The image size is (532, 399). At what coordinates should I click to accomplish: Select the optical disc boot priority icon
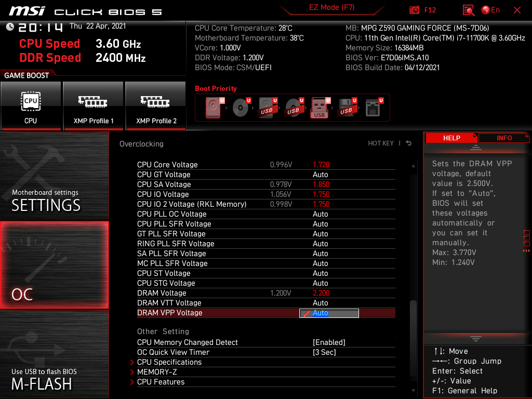click(241, 108)
